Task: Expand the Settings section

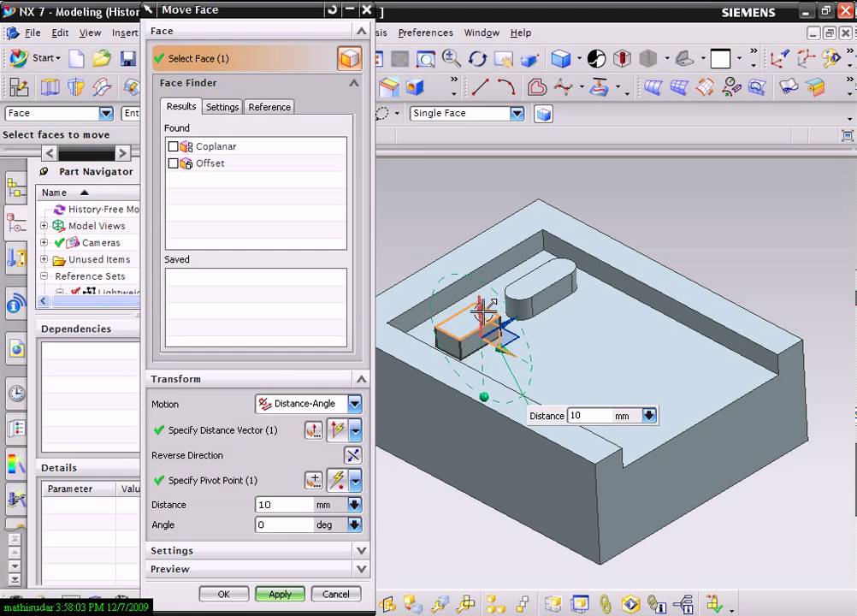Action: tap(257, 550)
